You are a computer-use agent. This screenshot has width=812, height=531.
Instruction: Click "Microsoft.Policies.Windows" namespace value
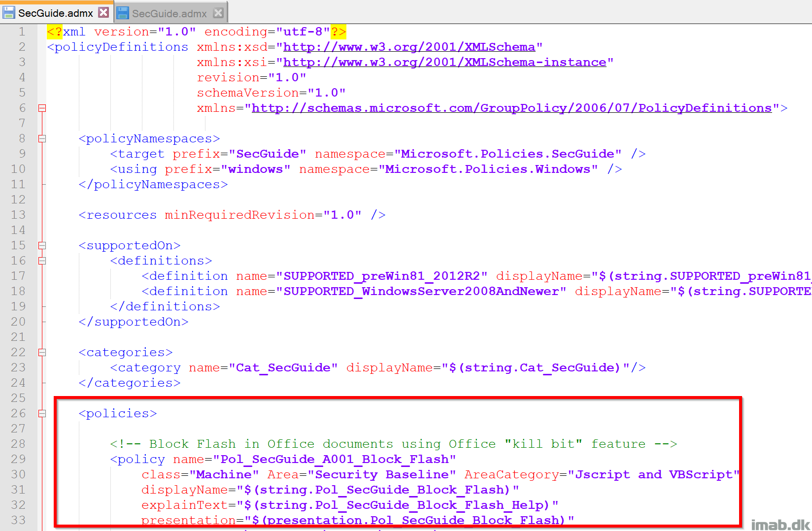[x=488, y=169]
